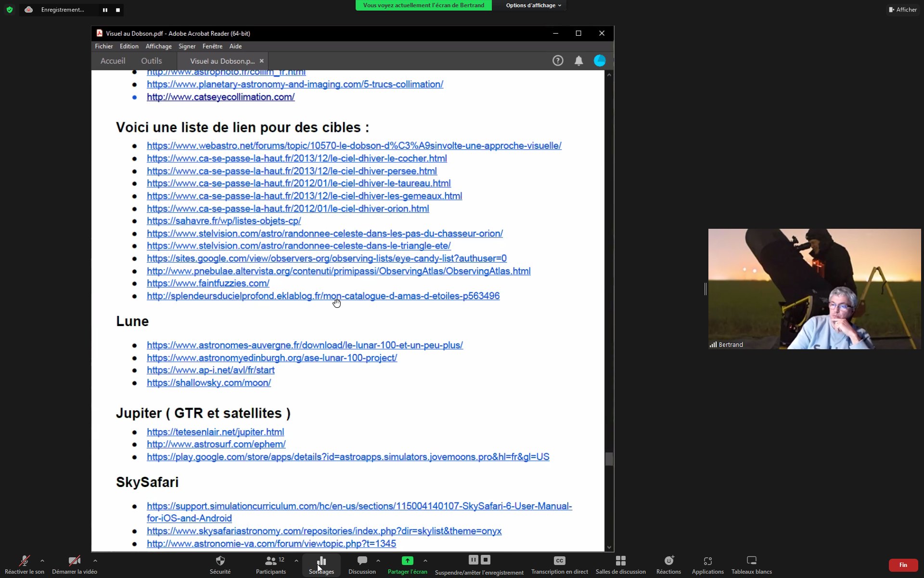Open the astronomie-va forum viewtopic link
This screenshot has width=924, height=578.
click(x=271, y=543)
